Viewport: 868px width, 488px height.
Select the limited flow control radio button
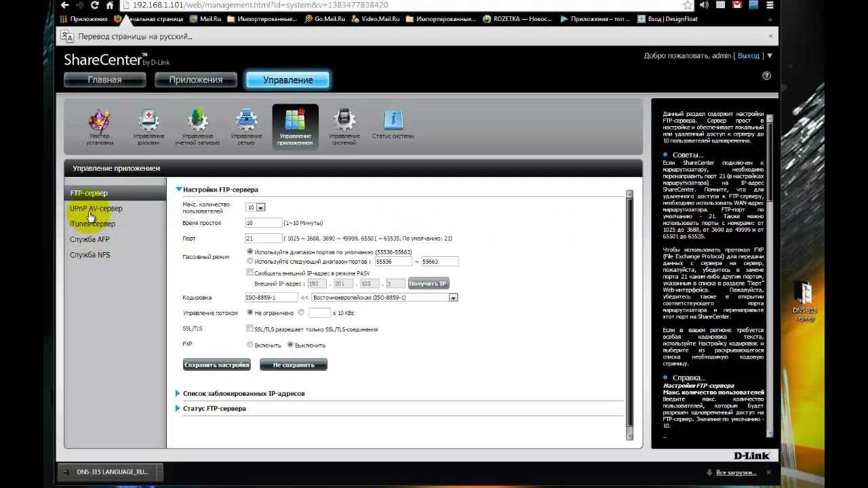coord(302,312)
